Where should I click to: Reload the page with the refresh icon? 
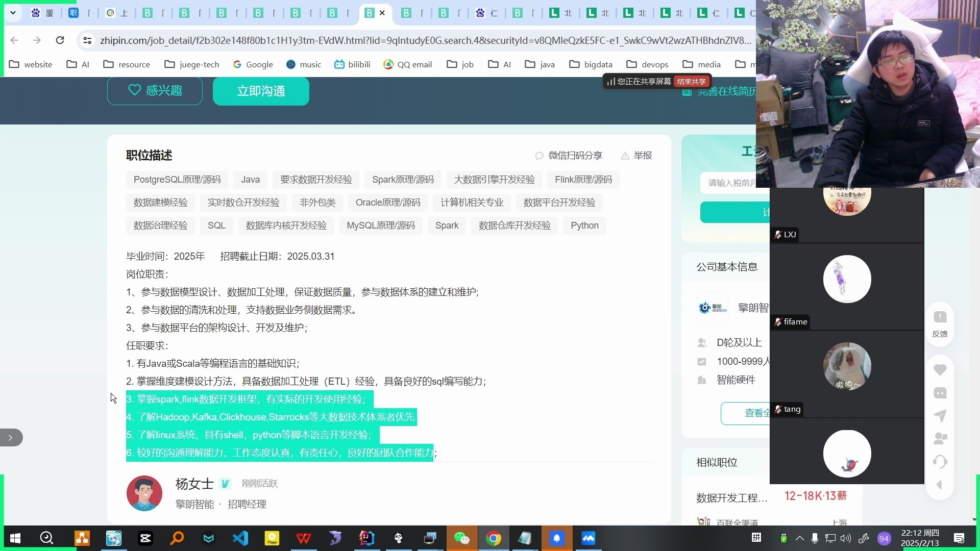click(60, 40)
